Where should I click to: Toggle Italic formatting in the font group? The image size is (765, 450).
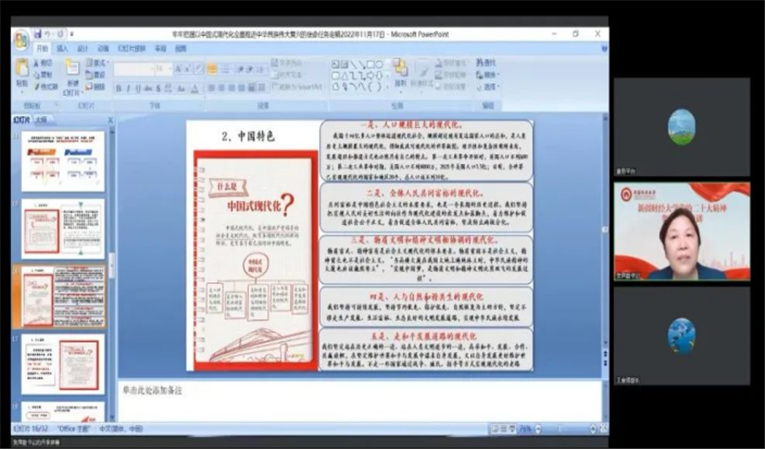tap(129, 89)
